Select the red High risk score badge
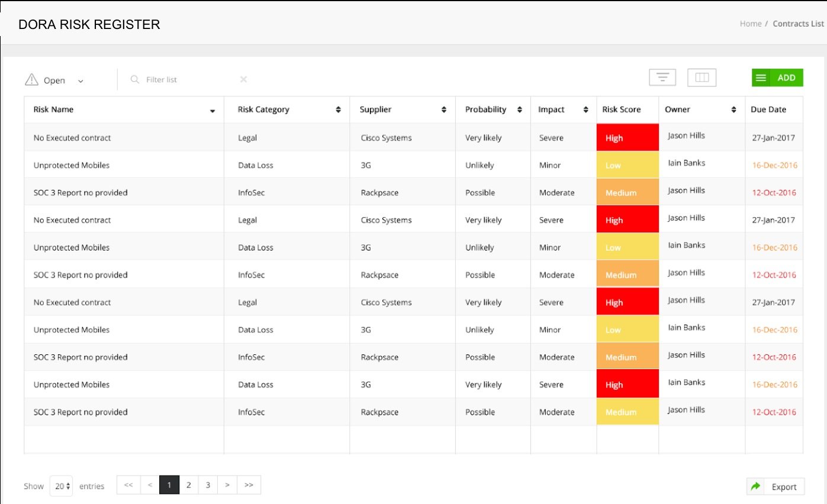 628,137
